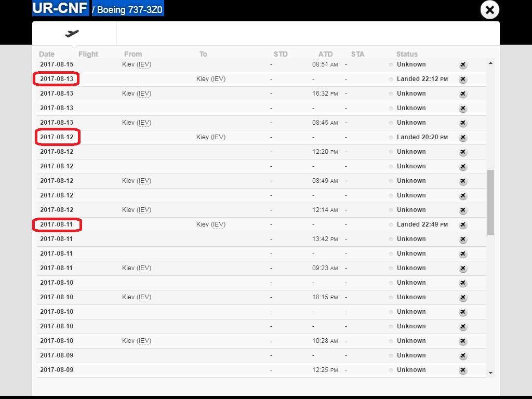The height and width of the screenshot is (399, 532).
Task: Open Kiev (IEV) origin on 10:28 AM row
Action: coord(137,341)
